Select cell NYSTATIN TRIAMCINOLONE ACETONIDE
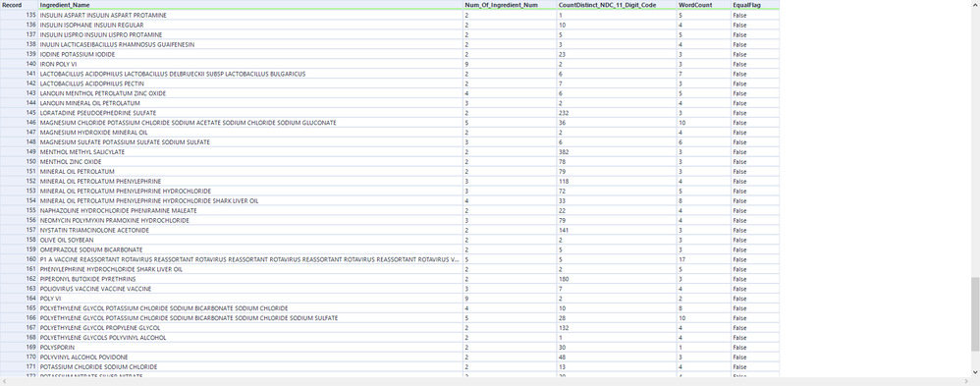980x386 pixels. [250, 230]
